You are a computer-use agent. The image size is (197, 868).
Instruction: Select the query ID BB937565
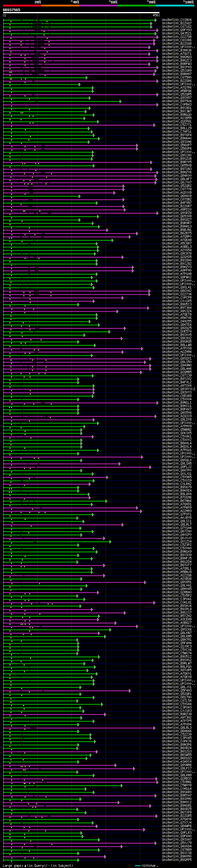(x=11, y=10)
